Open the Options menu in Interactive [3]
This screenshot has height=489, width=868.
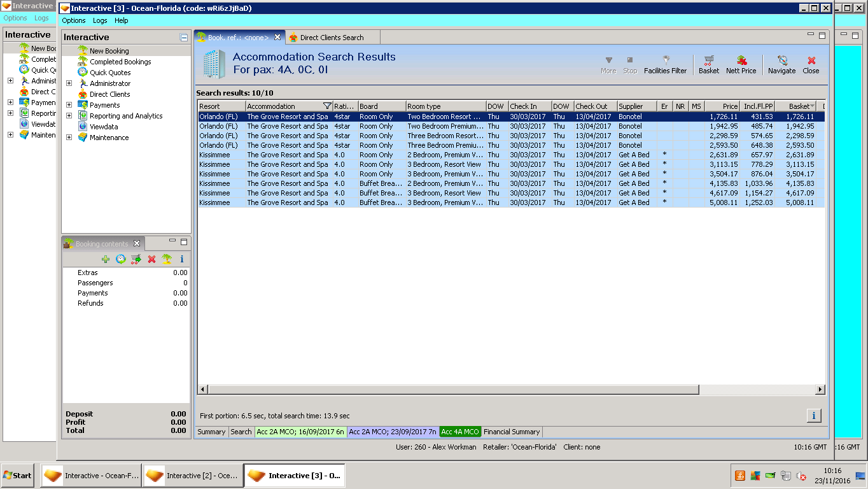coord(74,20)
